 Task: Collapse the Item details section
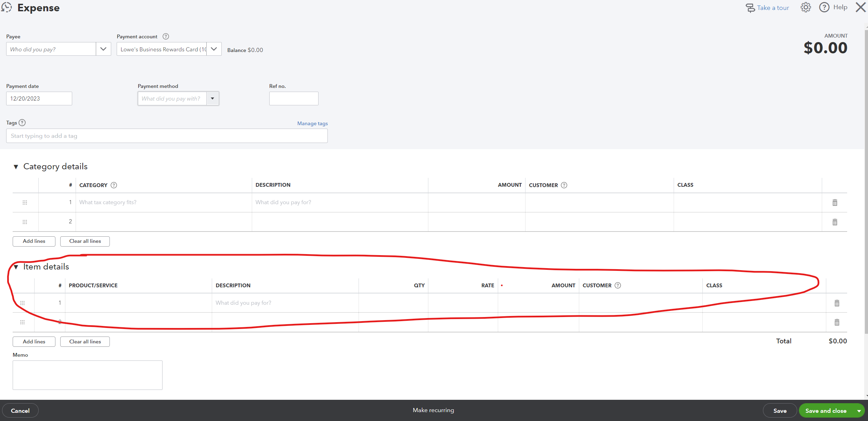[x=16, y=267]
